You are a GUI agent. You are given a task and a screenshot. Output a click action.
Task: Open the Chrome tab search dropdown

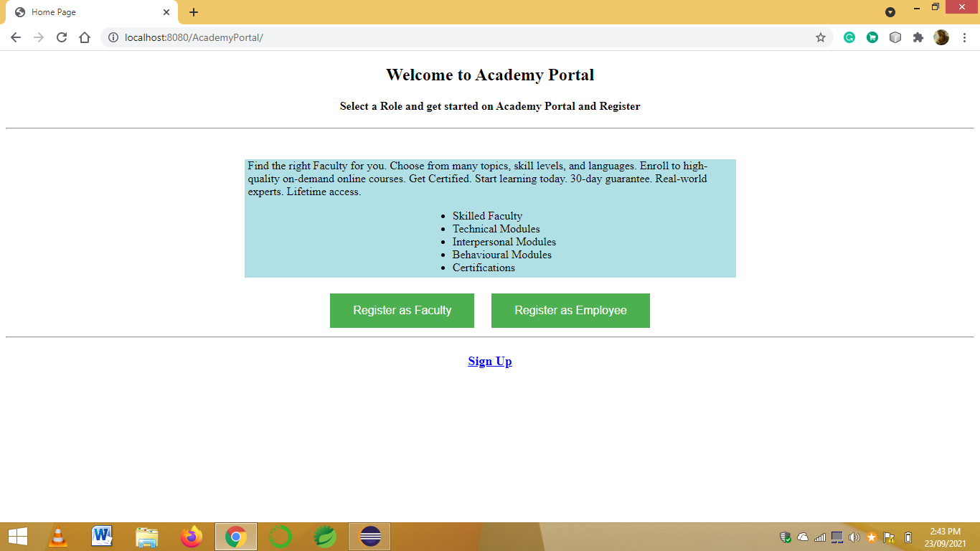[x=890, y=12]
